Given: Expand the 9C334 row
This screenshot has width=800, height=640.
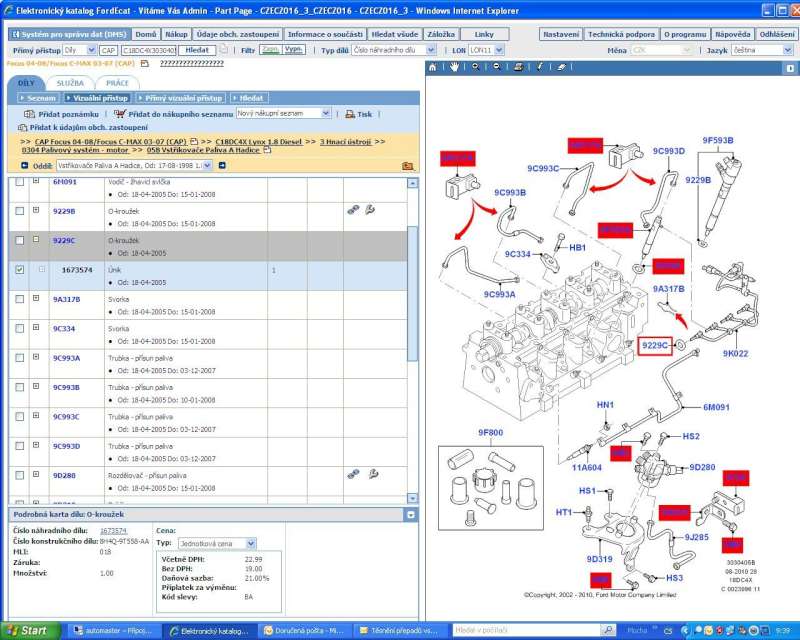Looking at the screenshot, I should pos(36,327).
